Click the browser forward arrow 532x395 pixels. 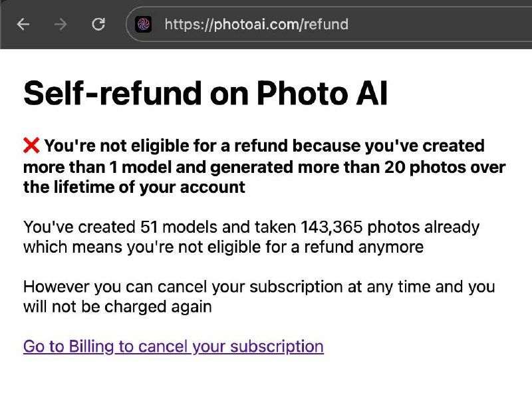[x=61, y=25]
